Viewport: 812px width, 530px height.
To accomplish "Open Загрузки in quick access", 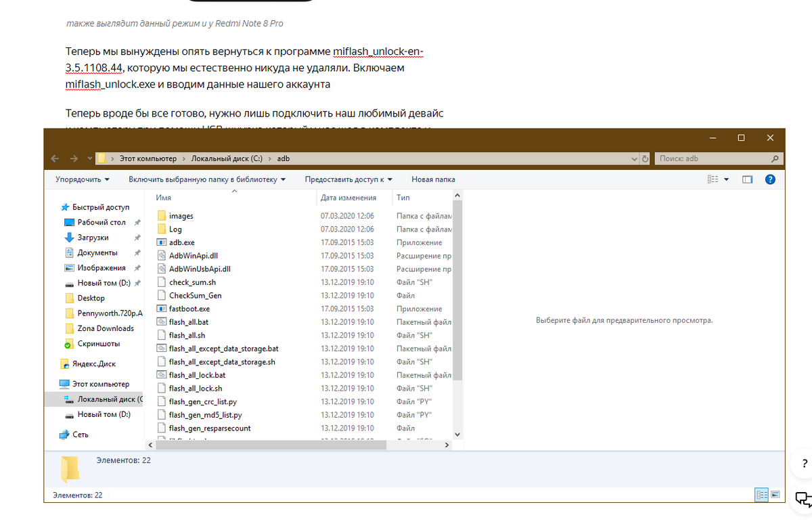I will pyautogui.click(x=93, y=238).
